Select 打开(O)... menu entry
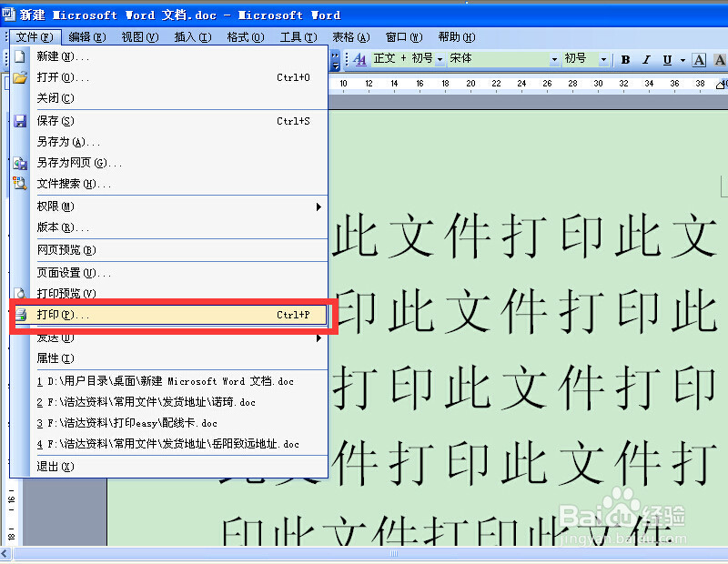The height and width of the screenshot is (564, 728). coord(169,77)
